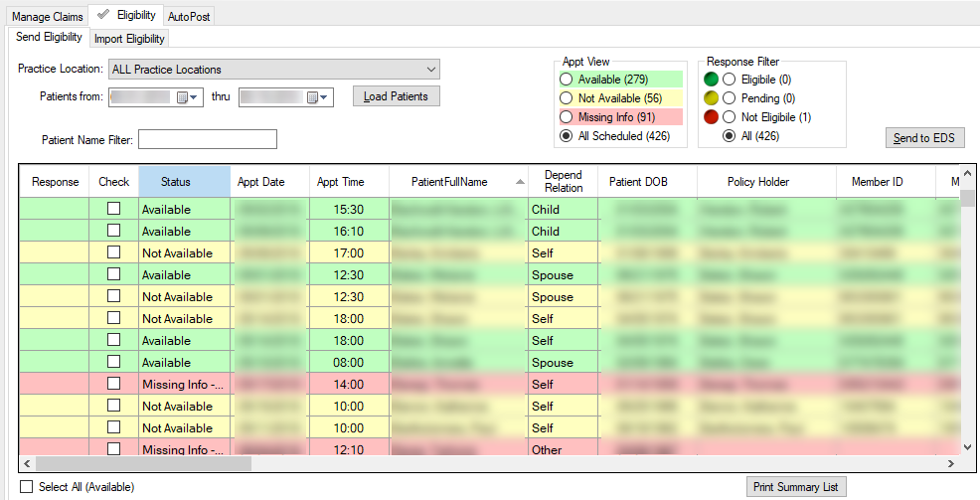The height and width of the screenshot is (500, 980).
Task: Expand the thru date picker arrow
Action: pos(325,97)
